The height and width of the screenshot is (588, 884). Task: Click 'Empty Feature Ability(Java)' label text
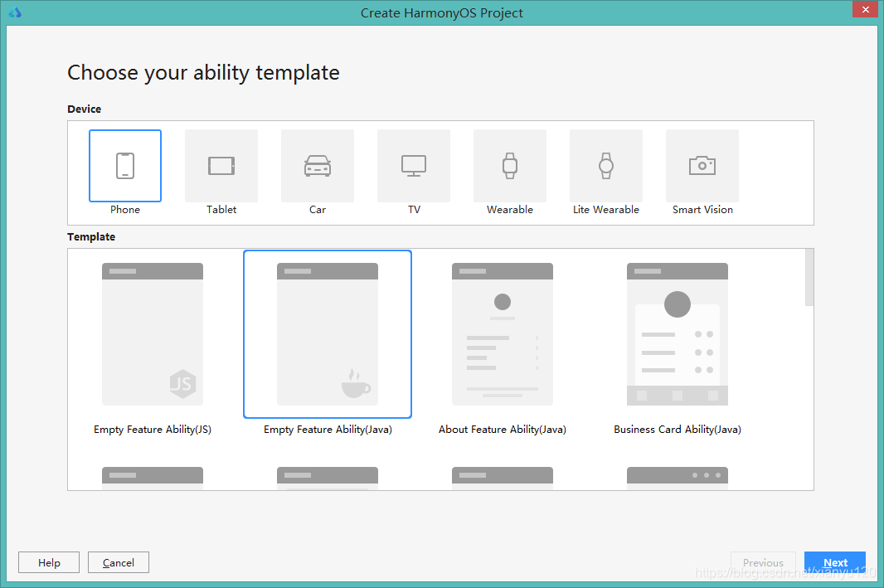(x=328, y=430)
